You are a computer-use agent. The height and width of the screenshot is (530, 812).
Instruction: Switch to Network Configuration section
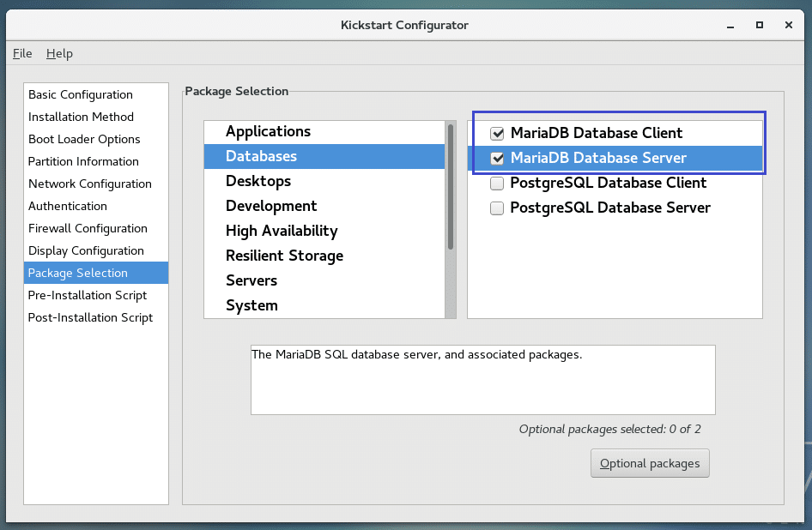[89, 184]
